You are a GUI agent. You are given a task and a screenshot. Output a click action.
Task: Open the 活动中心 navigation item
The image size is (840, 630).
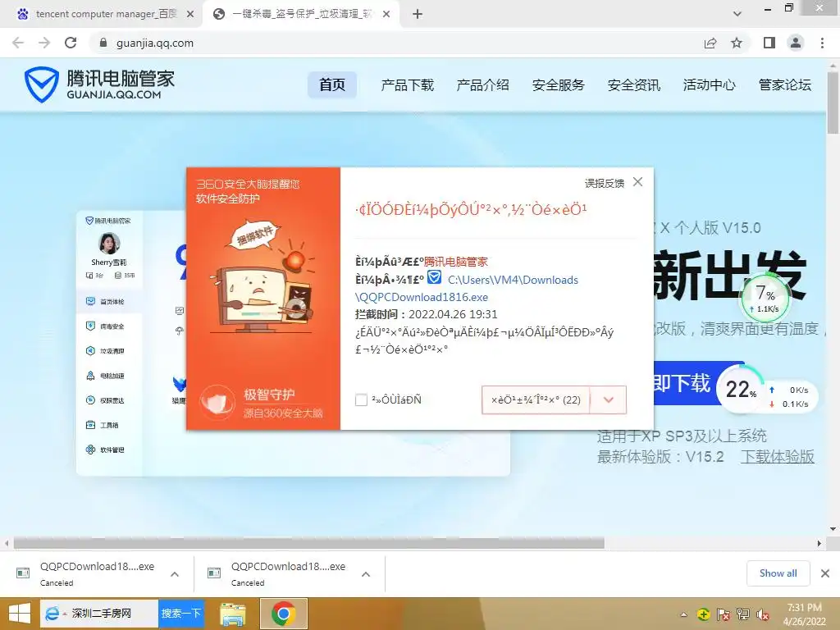(x=710, y=84)
